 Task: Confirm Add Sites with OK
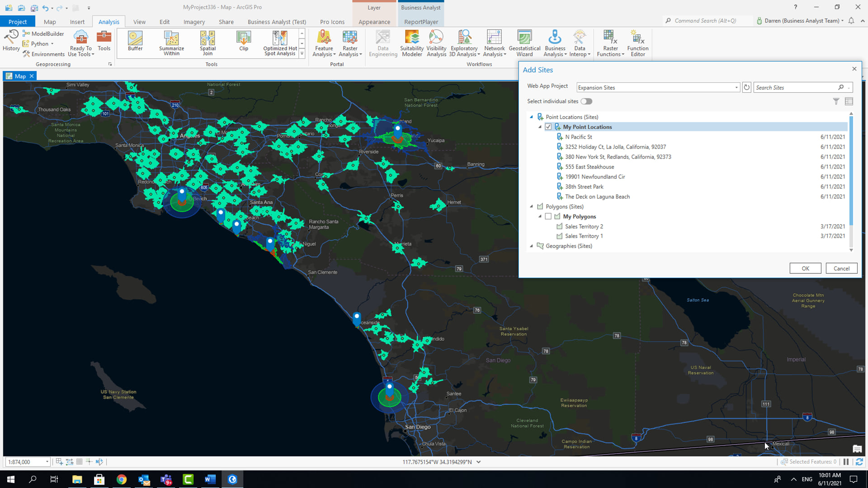click(x=805, y=268)
